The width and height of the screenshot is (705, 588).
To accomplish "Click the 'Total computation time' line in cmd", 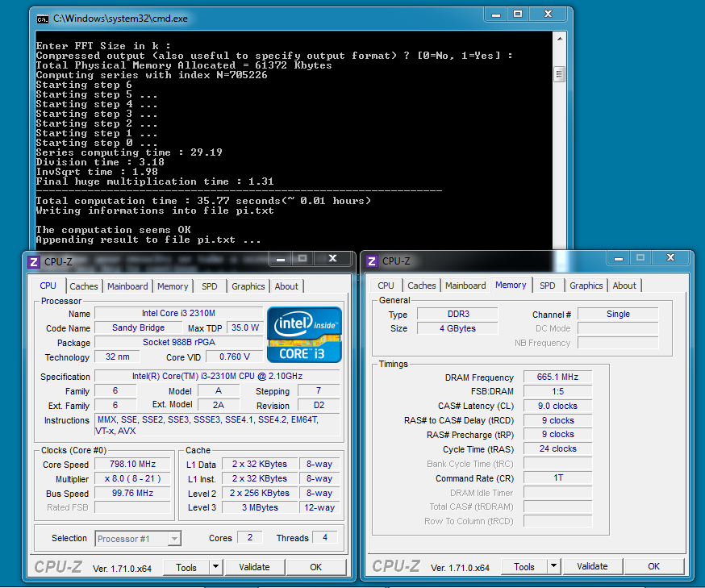I will [x=203, y=201].
